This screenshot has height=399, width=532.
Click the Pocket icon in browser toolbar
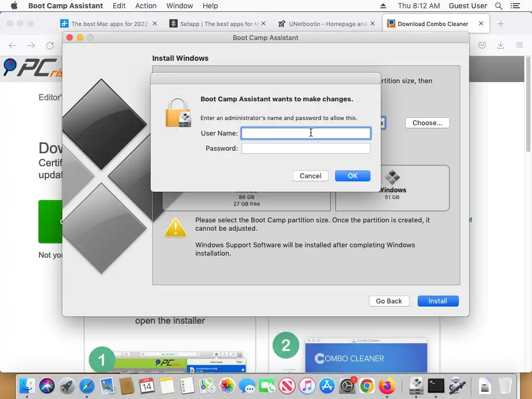482,45
